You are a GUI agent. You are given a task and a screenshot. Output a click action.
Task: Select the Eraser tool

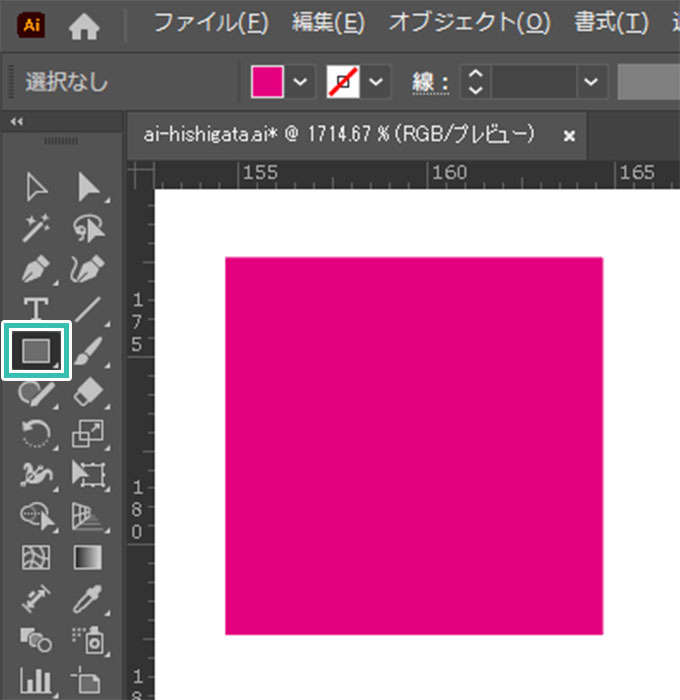(x=88, y=391)
